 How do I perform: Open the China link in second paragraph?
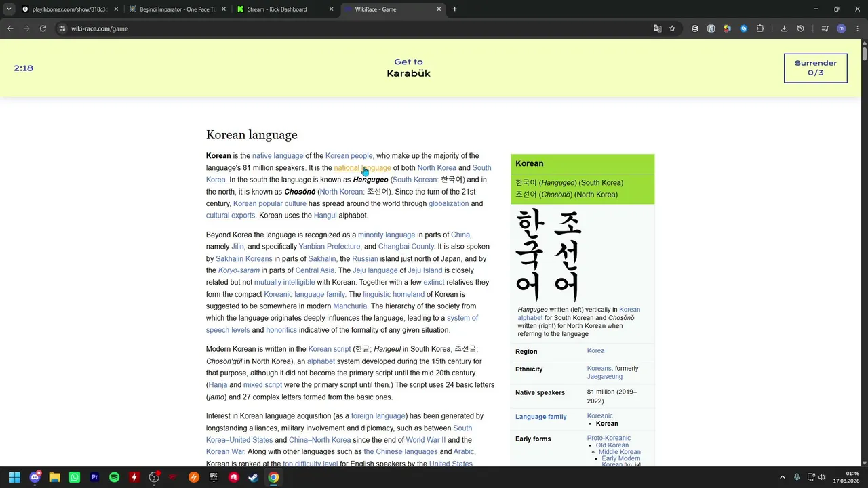[460, 235]
